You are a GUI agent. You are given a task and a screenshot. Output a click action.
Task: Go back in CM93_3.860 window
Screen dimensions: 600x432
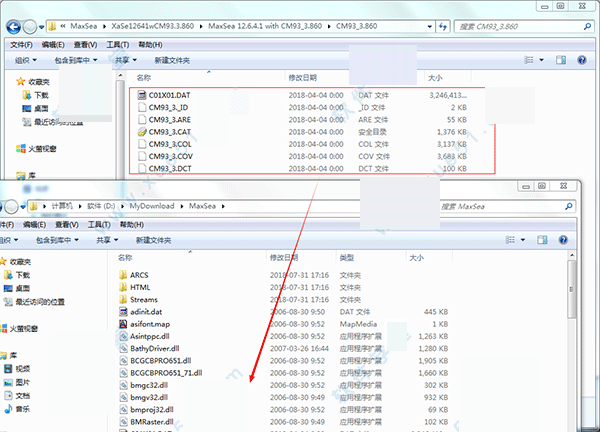pos(13,27)
